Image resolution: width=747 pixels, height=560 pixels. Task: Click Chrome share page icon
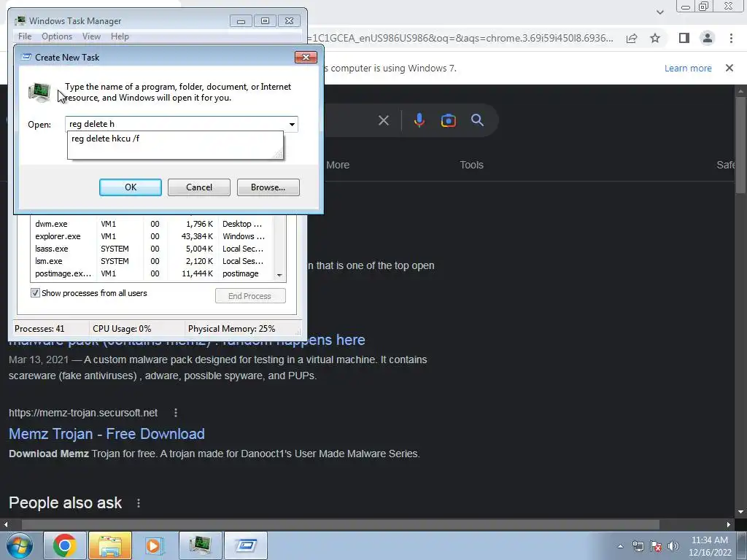click(x=632, y=38)
